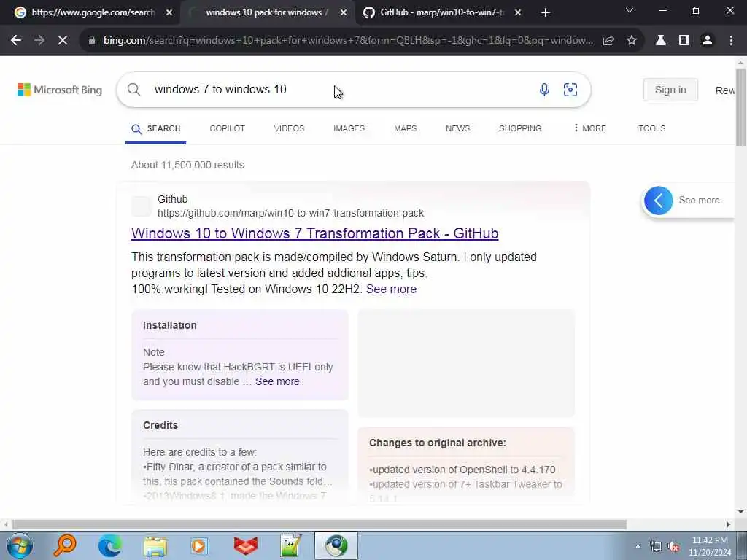Click the active Chrome taskbar icon
The image size is (747, 560).
[x=336, y=545]
